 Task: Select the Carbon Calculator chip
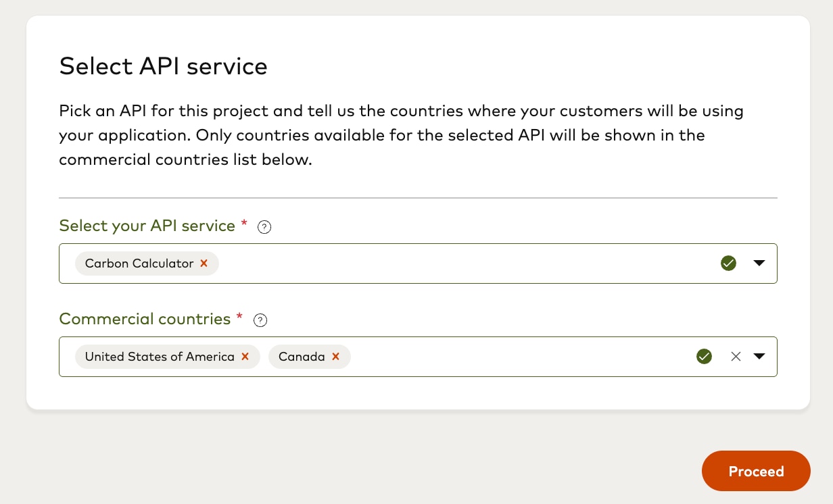coord(139,263)
